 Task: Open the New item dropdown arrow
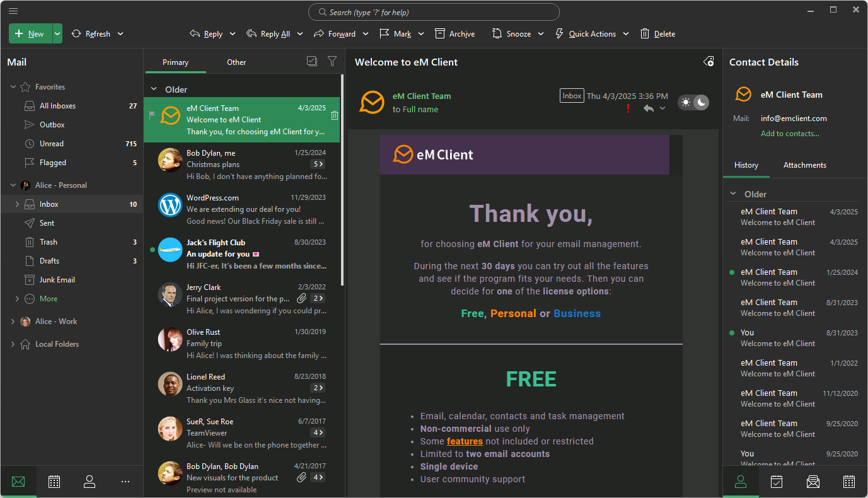click(57, 34)
